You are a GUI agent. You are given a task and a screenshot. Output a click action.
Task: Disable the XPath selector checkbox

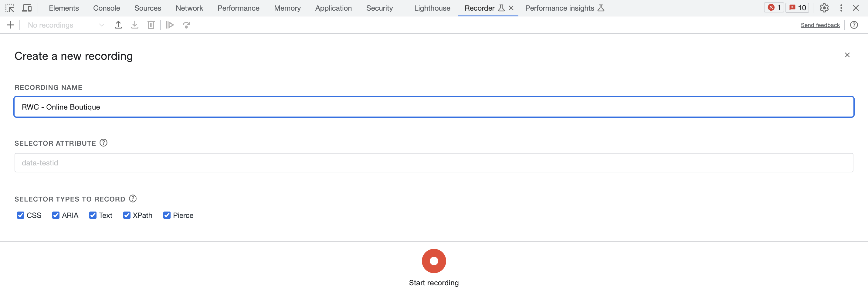pos(127,215)
